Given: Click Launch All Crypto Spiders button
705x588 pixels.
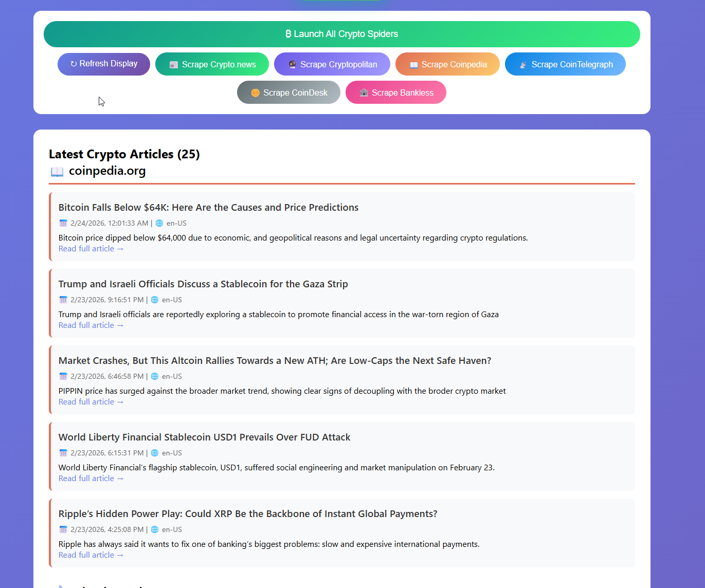Looking at the screenshot, I should click(341, 34).
